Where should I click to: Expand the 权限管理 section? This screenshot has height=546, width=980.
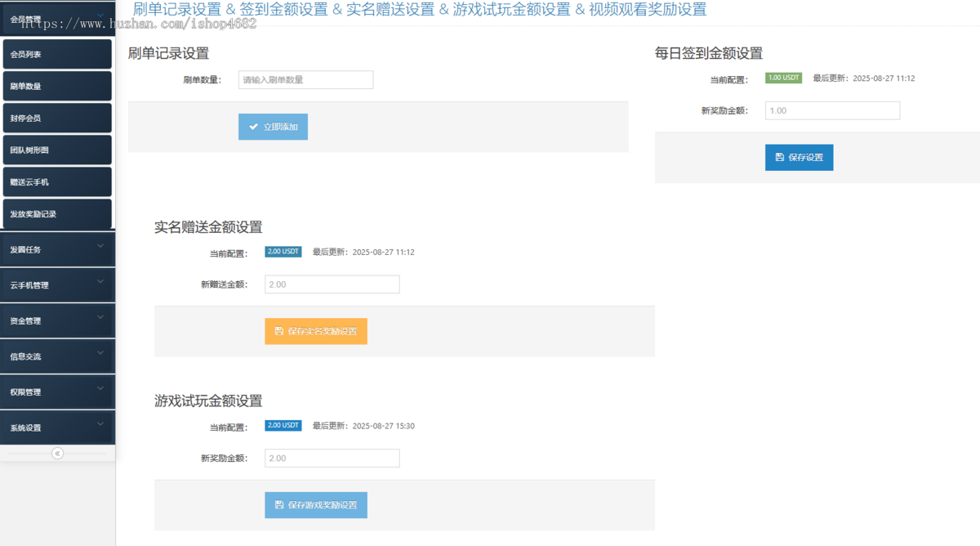[57, 392]
